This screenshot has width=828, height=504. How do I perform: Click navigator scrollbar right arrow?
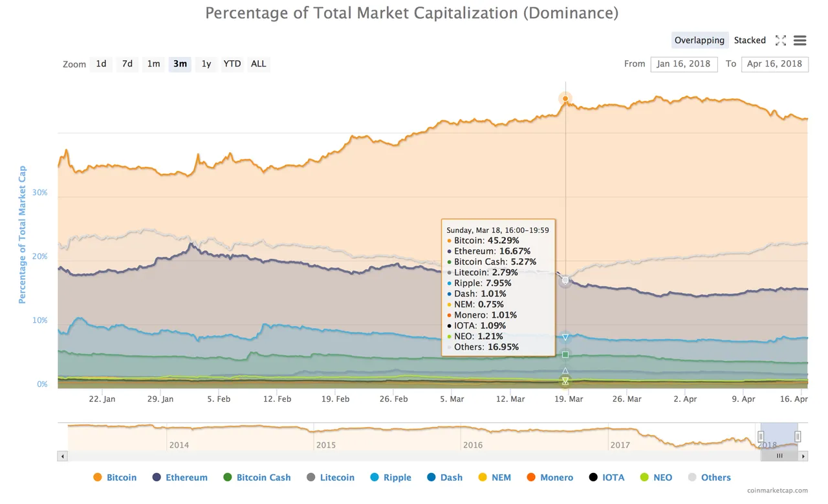tap(803, 456)
